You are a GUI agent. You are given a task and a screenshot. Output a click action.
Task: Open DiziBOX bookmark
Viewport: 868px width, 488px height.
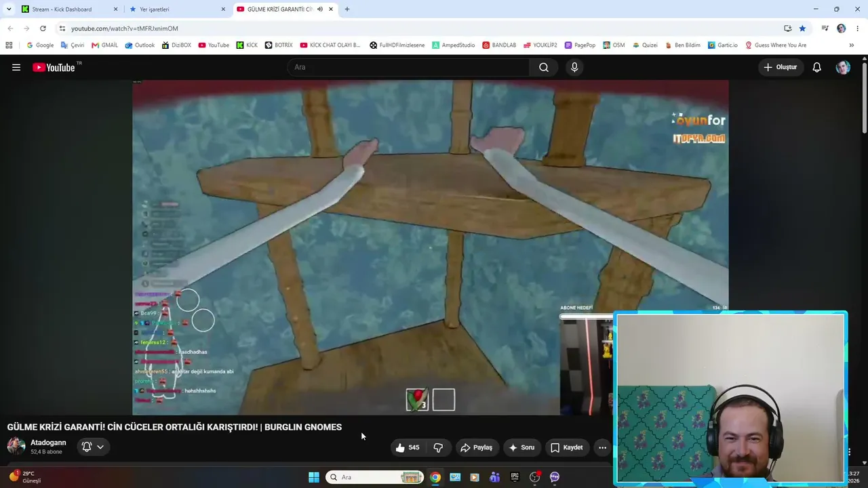[176, 45]
